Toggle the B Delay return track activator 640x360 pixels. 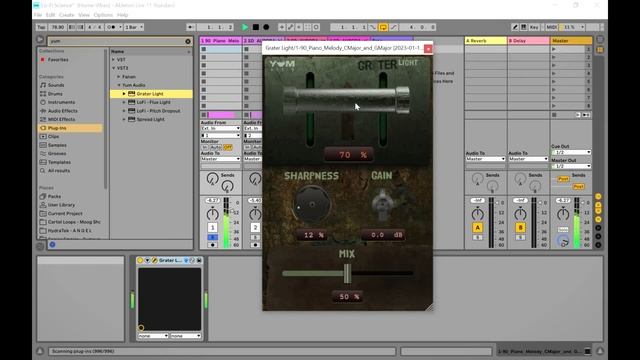520,227
